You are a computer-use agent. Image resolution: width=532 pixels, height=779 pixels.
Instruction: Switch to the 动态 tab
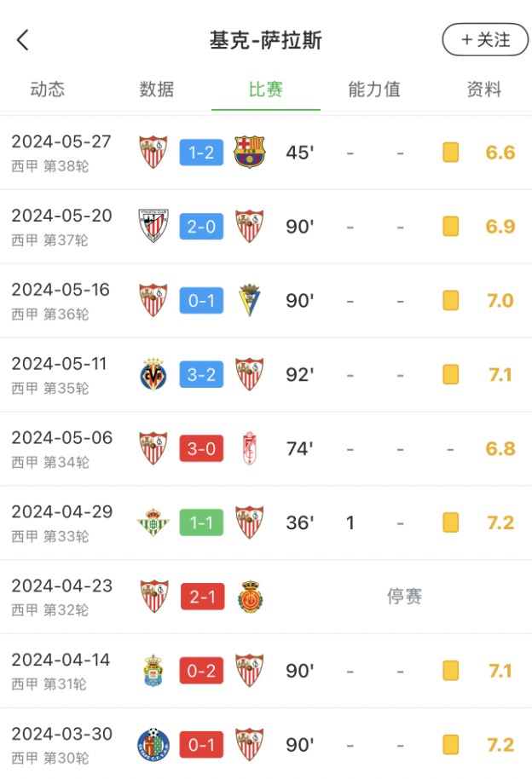48,89
